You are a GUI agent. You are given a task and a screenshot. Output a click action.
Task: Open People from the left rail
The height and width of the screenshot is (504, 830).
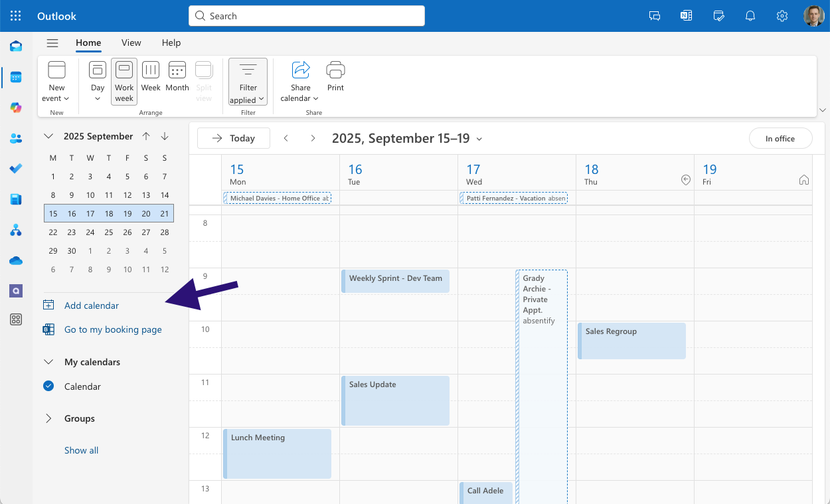coord(16,138)
